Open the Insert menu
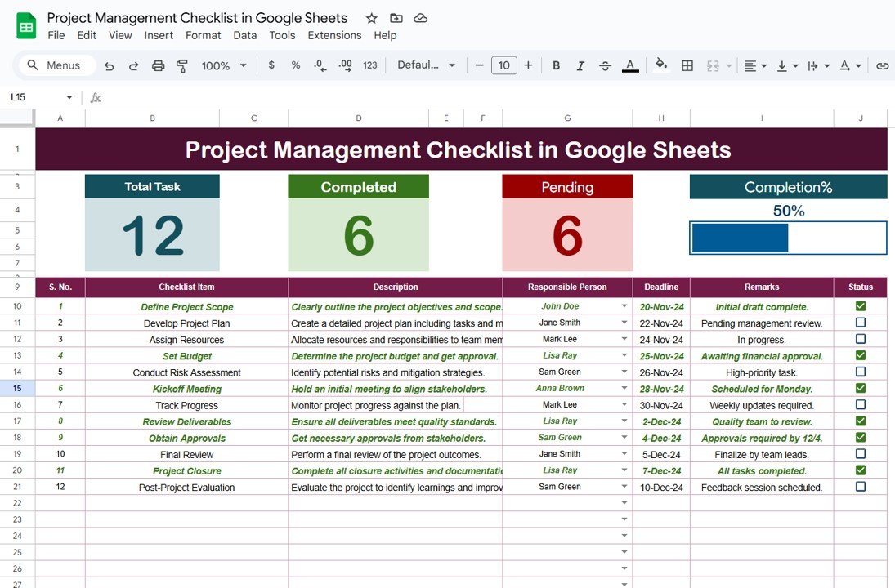The image size is (895, 588). [159, 35]
